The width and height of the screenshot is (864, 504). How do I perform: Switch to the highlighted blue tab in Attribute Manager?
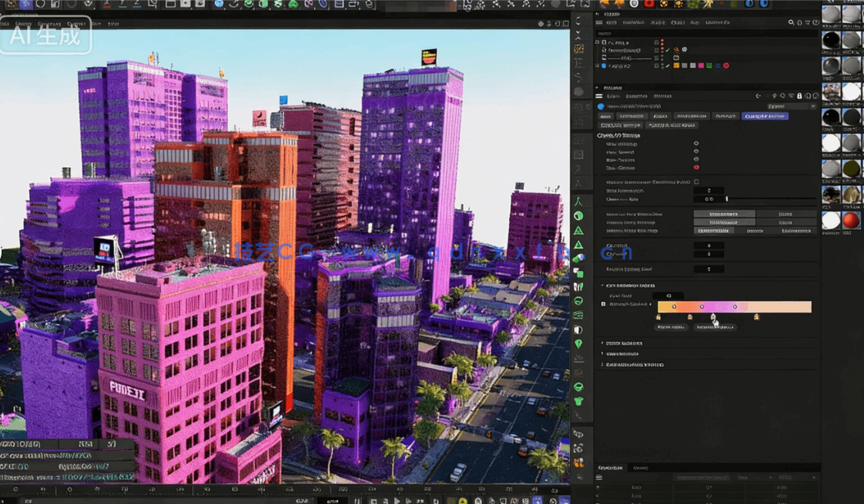(766, 116)
